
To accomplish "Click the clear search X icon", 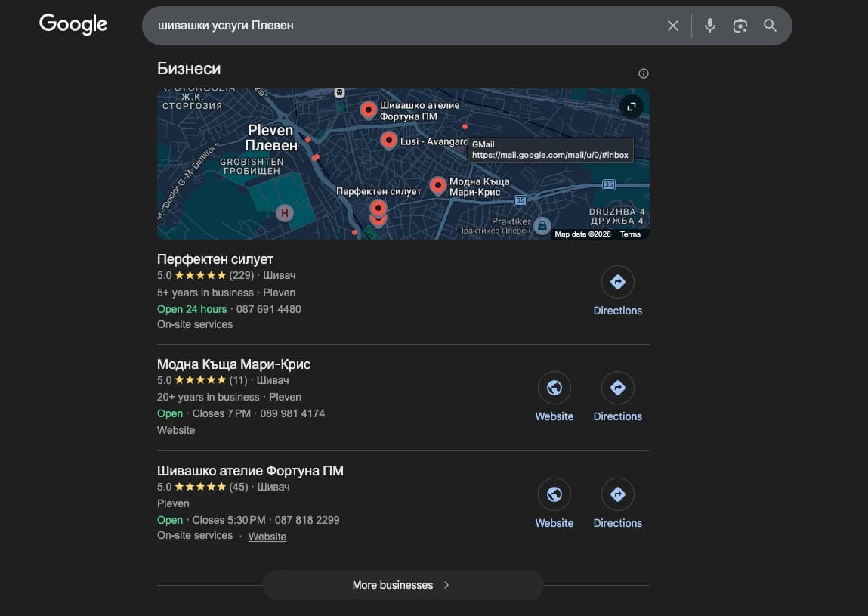I will coord(672,25).
